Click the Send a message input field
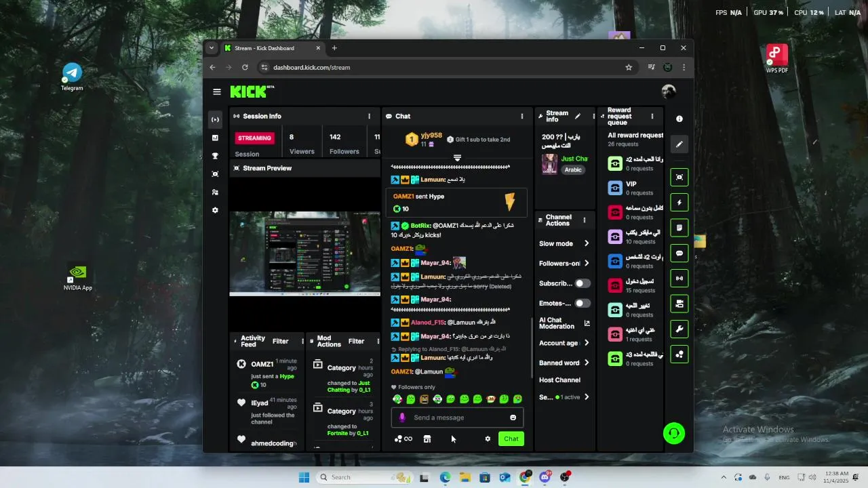 click(457, 418)
